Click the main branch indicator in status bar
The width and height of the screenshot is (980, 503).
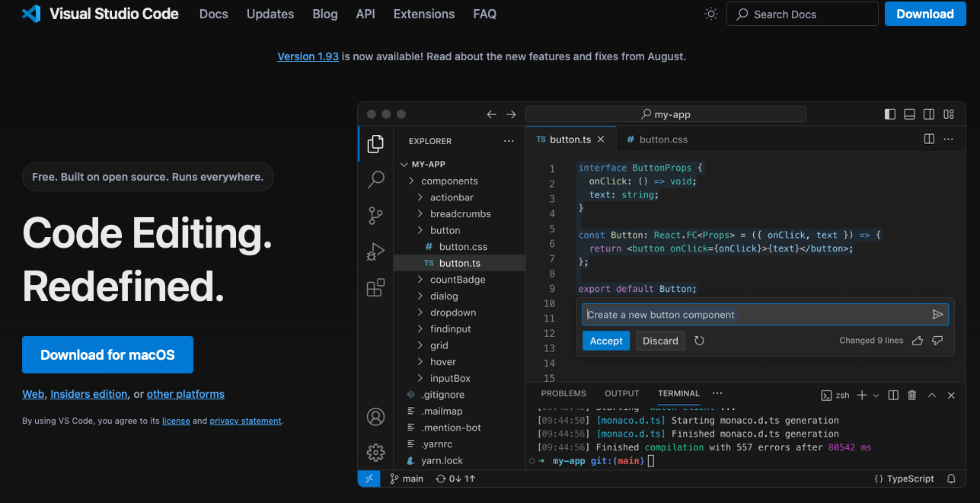[407, 479]
